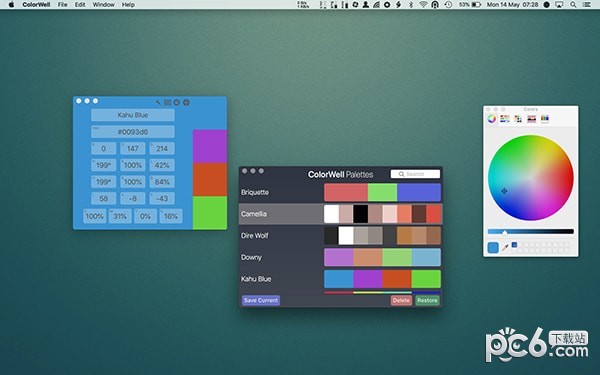Select the Briquette palette row
This screenshot has width=600, height=375.
tap(341, 192)
